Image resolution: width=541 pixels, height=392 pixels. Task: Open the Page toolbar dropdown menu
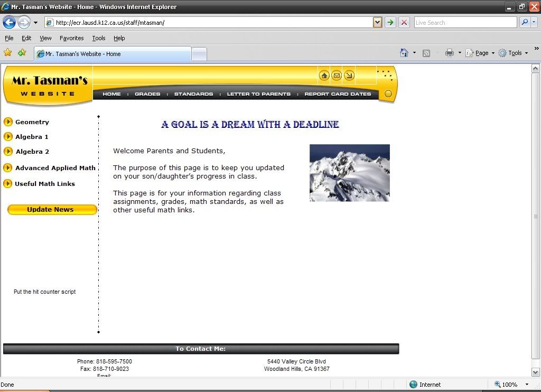pyautogui.click(x=480, y=53)
